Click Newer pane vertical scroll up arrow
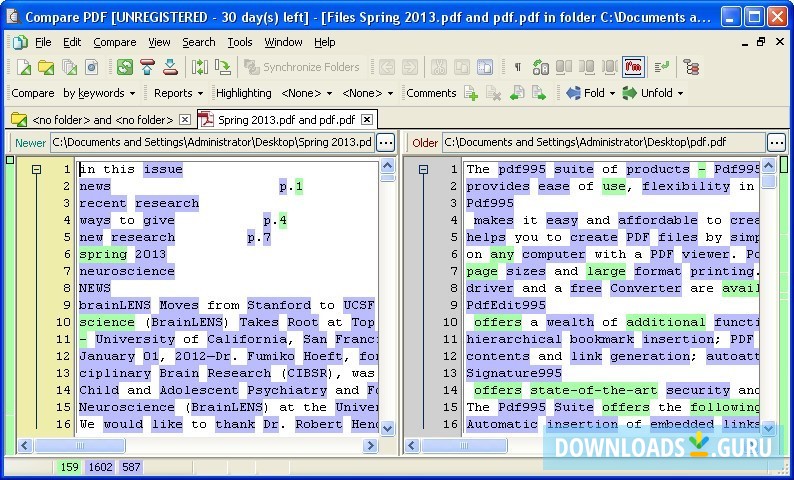This screenshot has width=794, height=480. 387,166
